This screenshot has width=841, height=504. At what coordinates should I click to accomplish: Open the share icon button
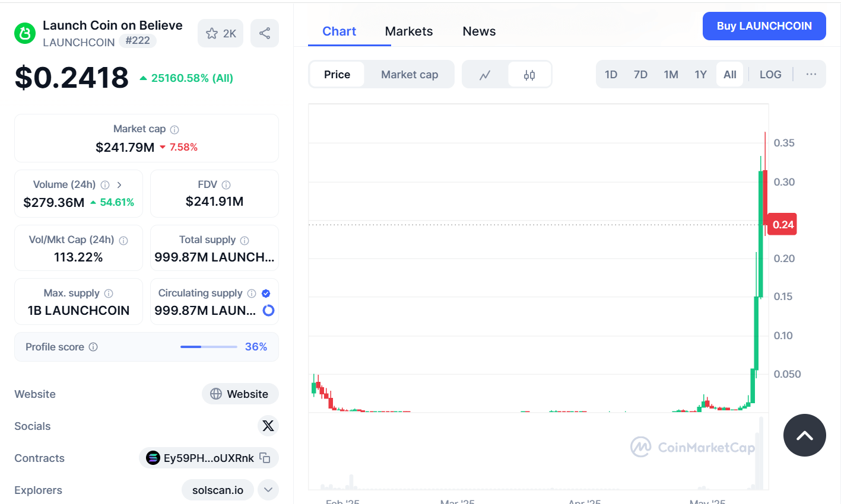point(265,33)
